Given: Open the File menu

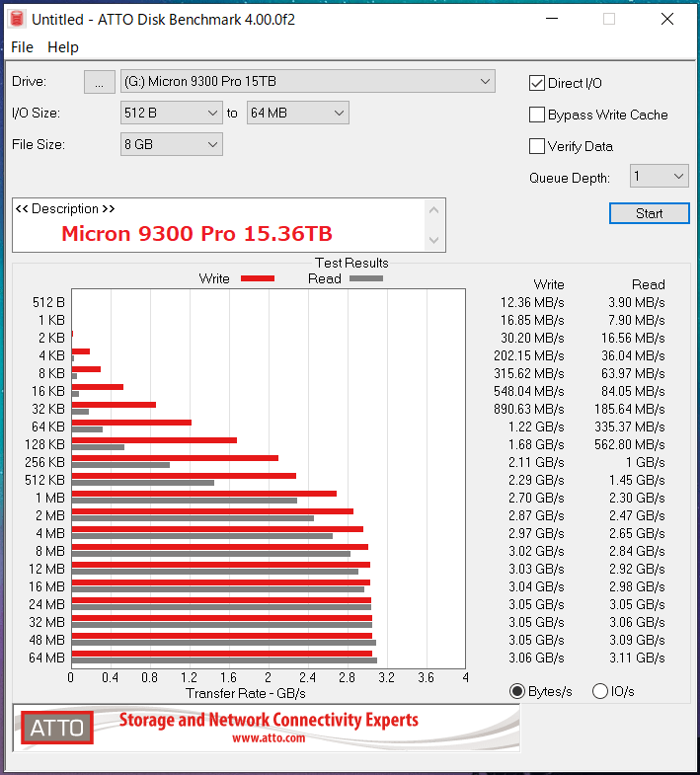Looking at the screenshot, I should pos(23,47).
